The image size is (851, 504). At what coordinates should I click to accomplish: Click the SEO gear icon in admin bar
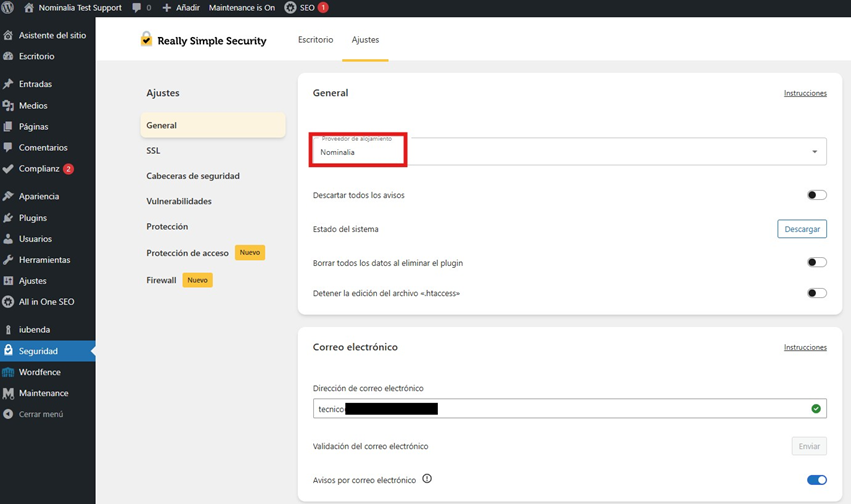[290, 8]
